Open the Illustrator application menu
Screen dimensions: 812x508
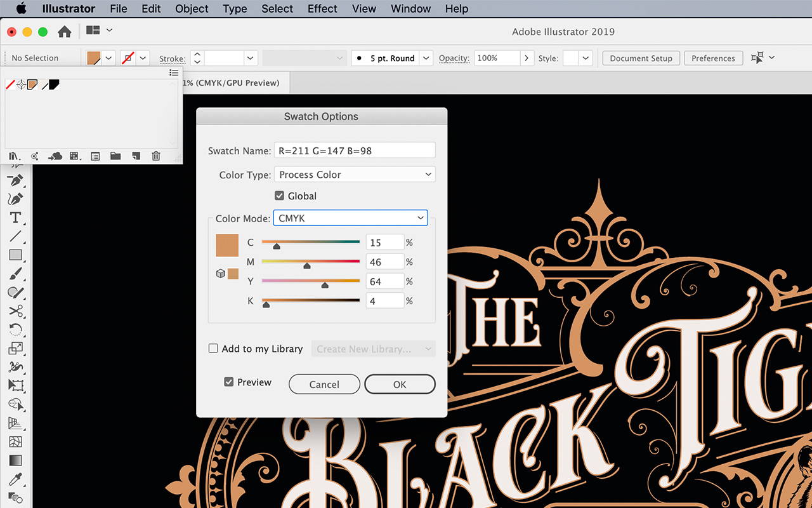69,9
